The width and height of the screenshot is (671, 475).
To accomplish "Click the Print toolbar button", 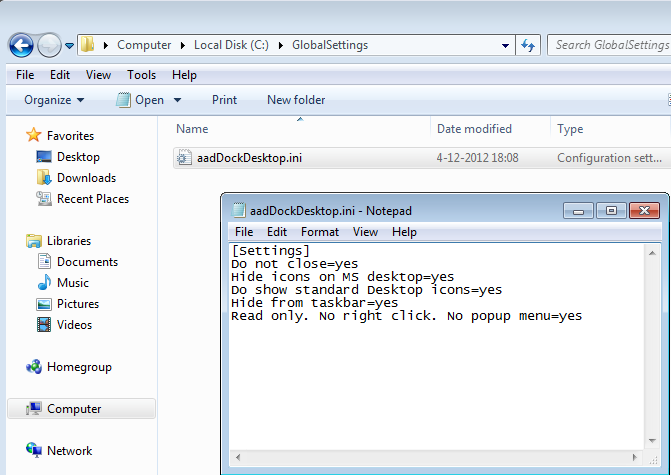I will (224, 100).
